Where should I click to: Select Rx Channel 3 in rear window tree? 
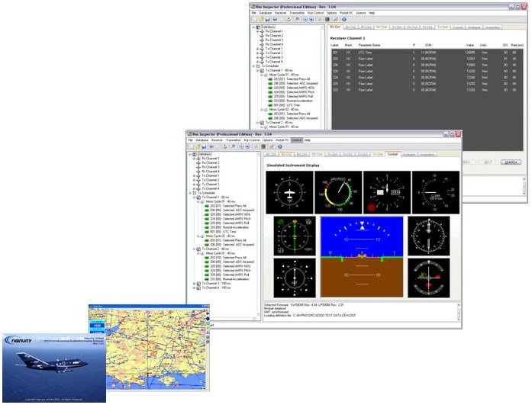[274, 40]
